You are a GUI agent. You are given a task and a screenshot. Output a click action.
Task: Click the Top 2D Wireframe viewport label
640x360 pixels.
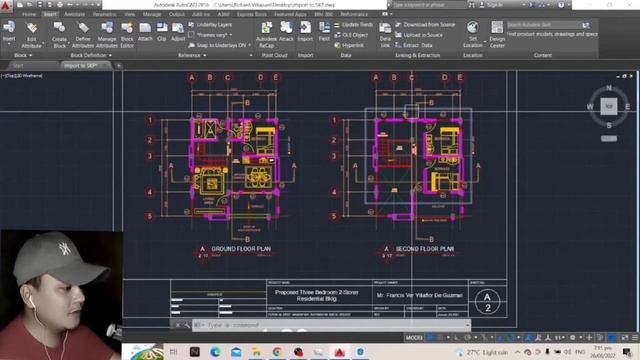[x=22, y=76]
